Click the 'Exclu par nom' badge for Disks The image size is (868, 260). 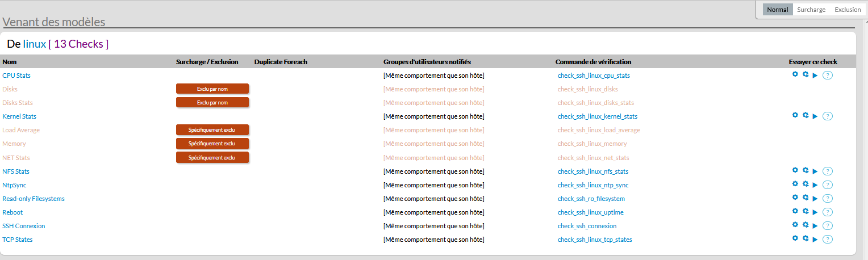(x=212, y=89)
